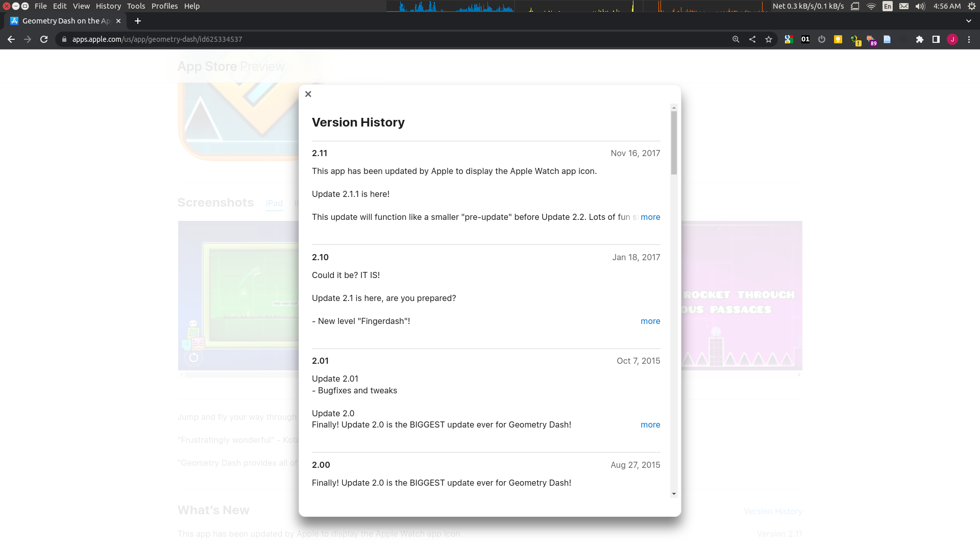Share this page

[x=752, y=39]
